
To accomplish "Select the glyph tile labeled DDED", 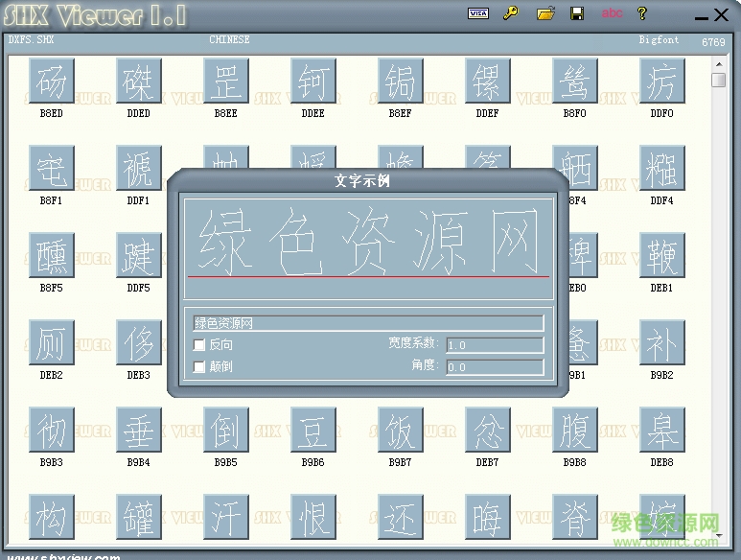I will point(139,81).
